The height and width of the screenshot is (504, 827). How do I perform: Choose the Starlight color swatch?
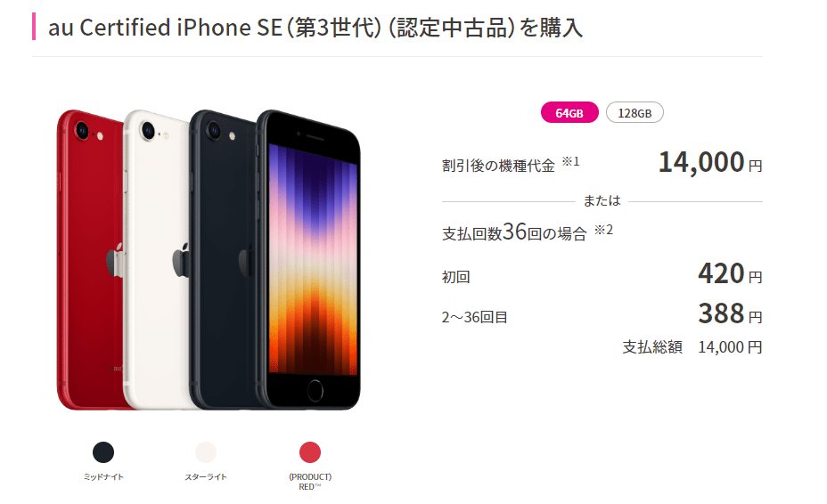[206, 452]
